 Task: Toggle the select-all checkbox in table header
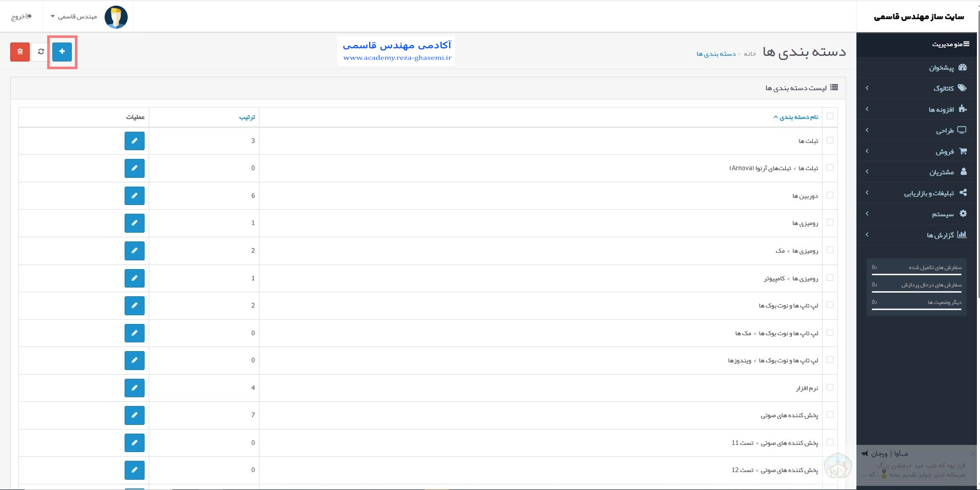tap(830, 116)
